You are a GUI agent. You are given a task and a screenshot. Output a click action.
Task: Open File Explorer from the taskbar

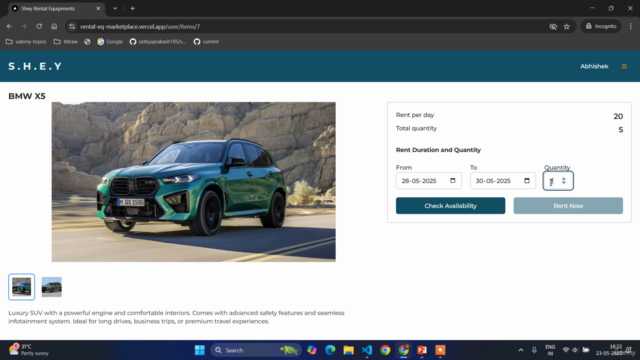(x=349, y=350)
